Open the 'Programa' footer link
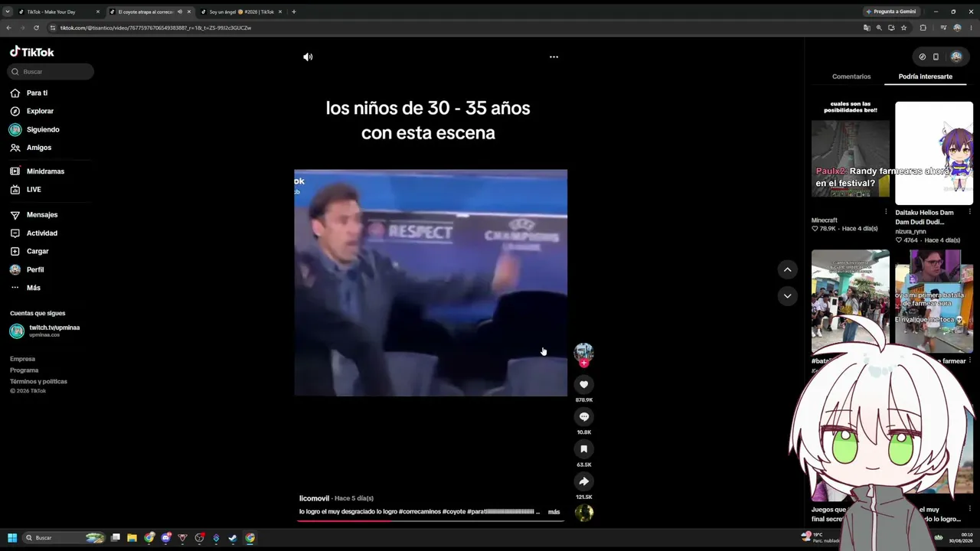 [24, 370]
